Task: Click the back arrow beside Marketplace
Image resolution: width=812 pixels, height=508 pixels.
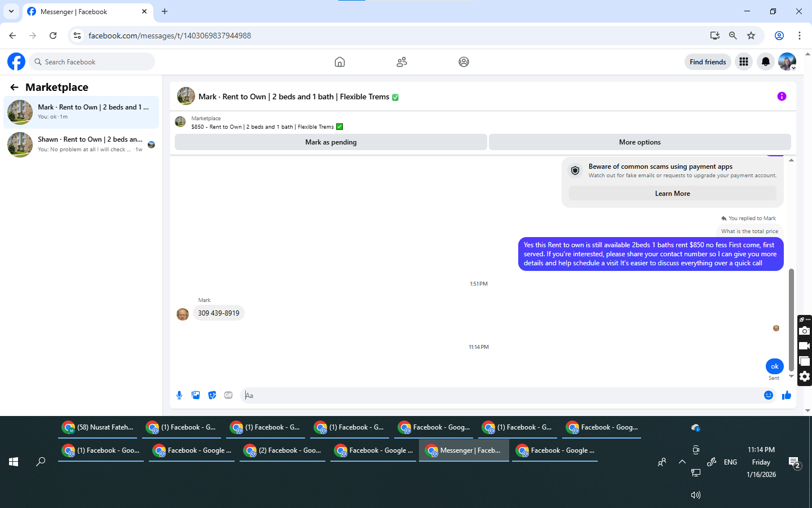Action: [14, 87]
